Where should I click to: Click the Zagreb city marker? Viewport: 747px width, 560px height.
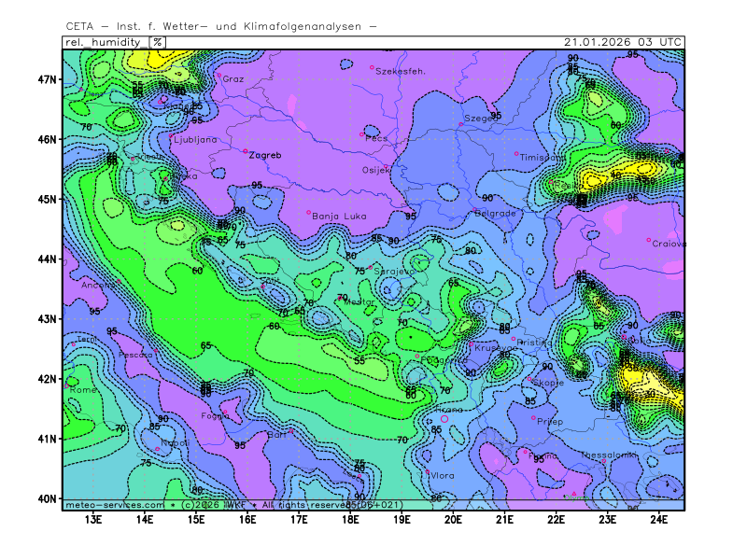tap(246, 151)
